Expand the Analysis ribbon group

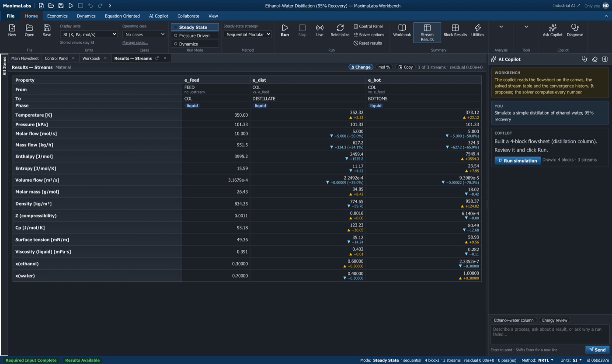tap(501, 27)
